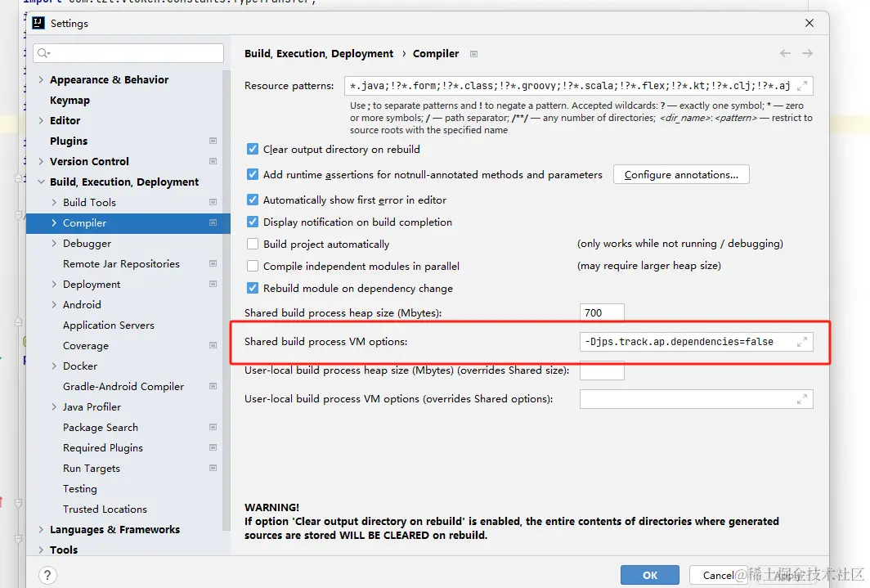Expand the Compiler node chevron

point(54,223)
